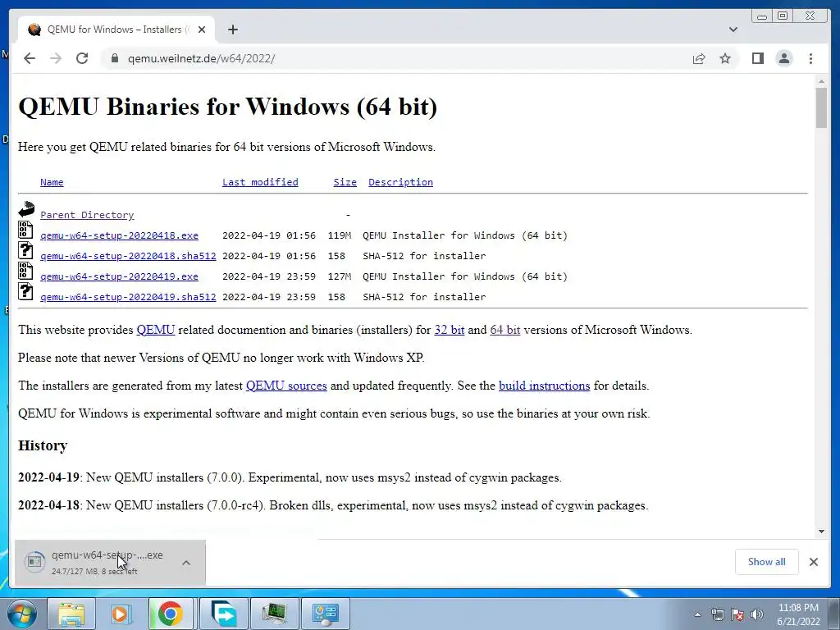The height and width of the screenshot is (630, 840).
Task: Reload the QEMU page
Action: [82, 58]
